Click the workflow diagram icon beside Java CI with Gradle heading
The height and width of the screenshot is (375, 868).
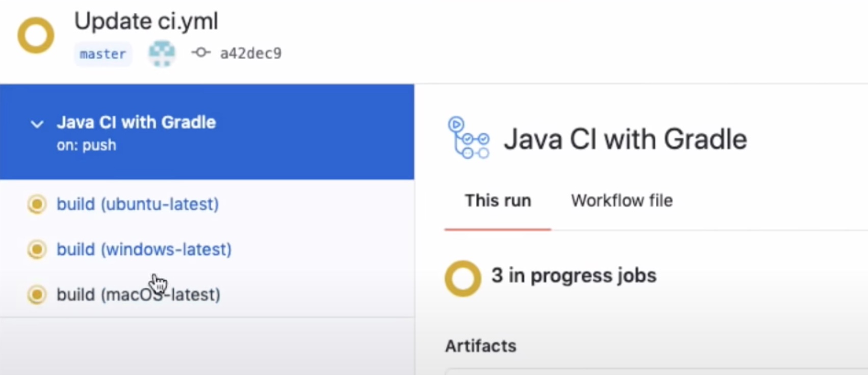click(468, 138)
